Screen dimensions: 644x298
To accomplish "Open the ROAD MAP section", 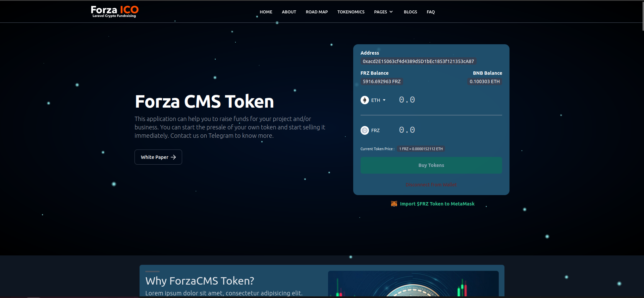I will (x=317, y=12).
